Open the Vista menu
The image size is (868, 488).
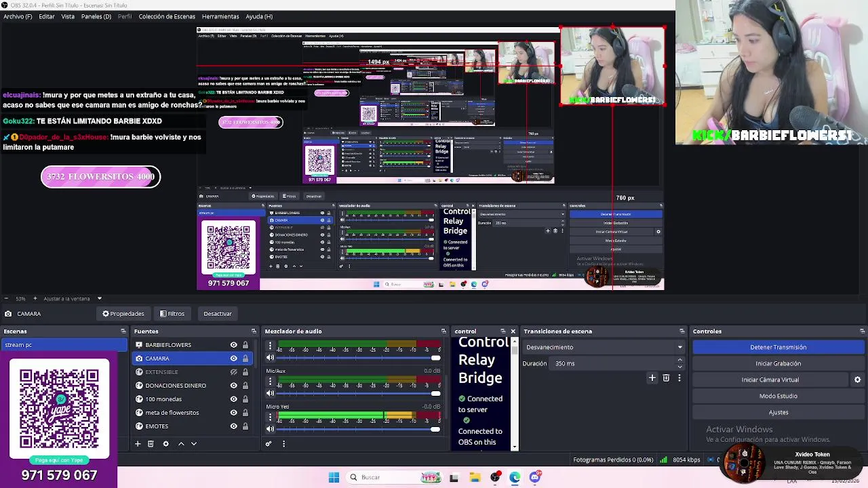(68, 16)
